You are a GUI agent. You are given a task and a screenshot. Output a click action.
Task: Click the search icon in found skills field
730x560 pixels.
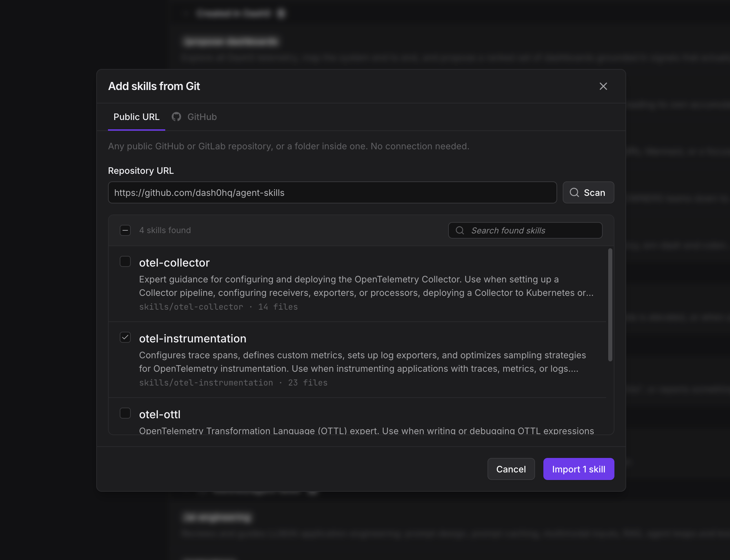(460, 230)
